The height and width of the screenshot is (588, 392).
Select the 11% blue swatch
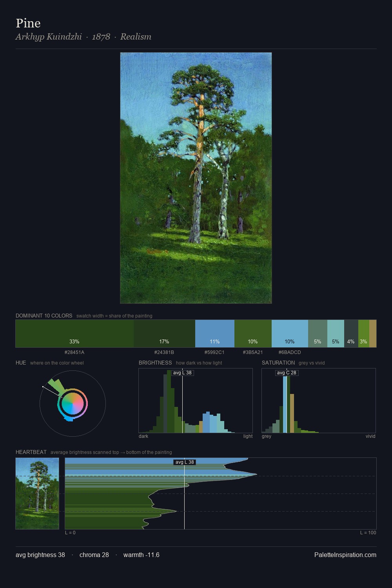tap(215, 334)
